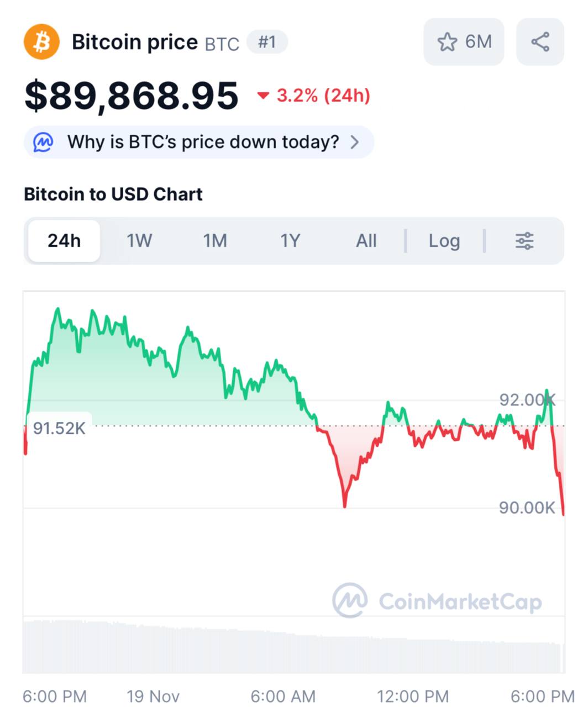Viewport: 588px width, 707px height.
Task: Click the #1 rank badge
Action: pyautogui.click(x=267, y=42)
